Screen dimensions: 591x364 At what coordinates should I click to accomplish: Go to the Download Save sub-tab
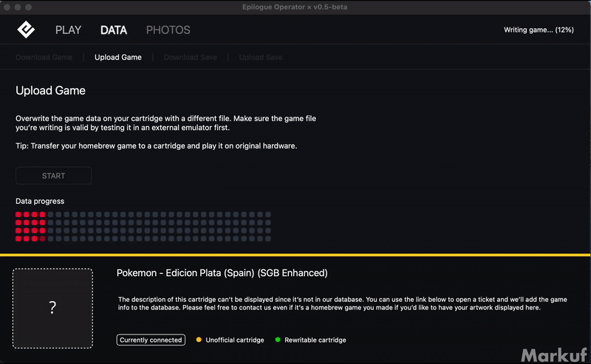coord(191,58)
